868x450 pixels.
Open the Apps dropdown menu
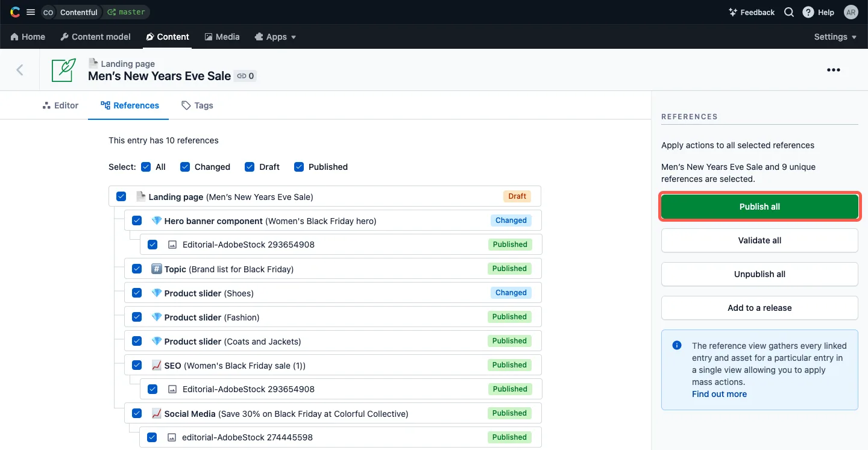coord(275,37)
